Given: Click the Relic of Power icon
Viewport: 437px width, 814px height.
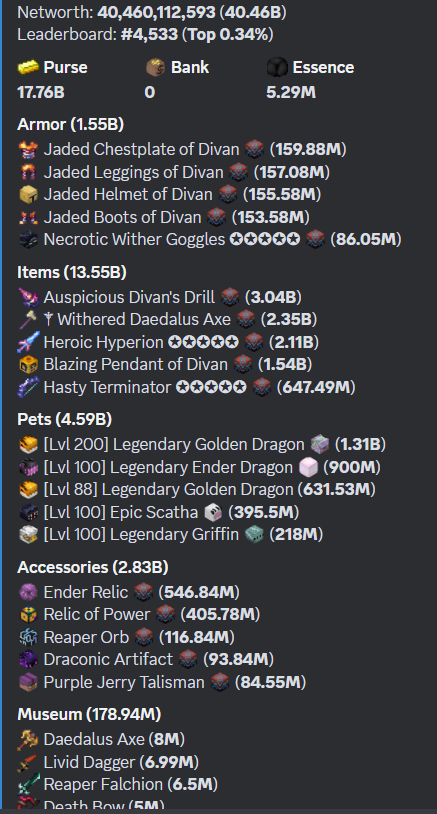Looking at the screenshot, I should point(28,615).
